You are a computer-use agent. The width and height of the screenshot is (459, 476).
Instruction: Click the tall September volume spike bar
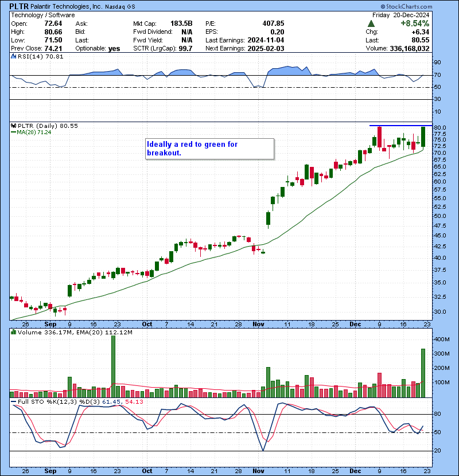[113, 366]
